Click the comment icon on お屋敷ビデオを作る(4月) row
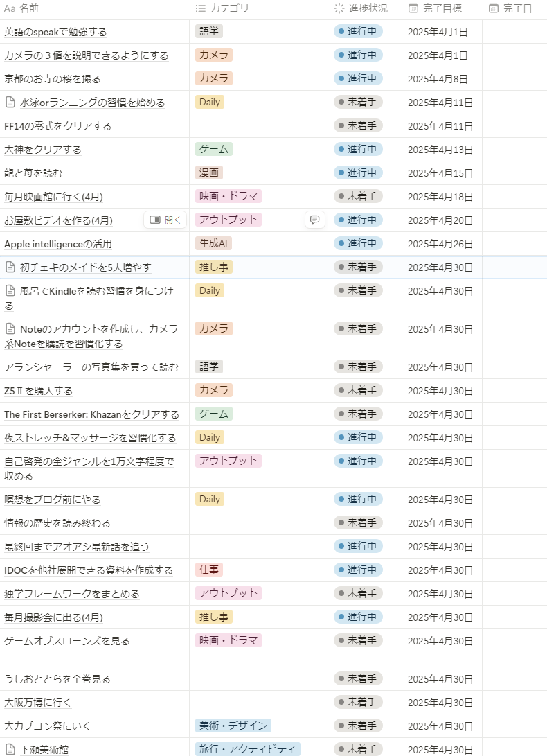 pyautogui.click(x=314, y=220)
